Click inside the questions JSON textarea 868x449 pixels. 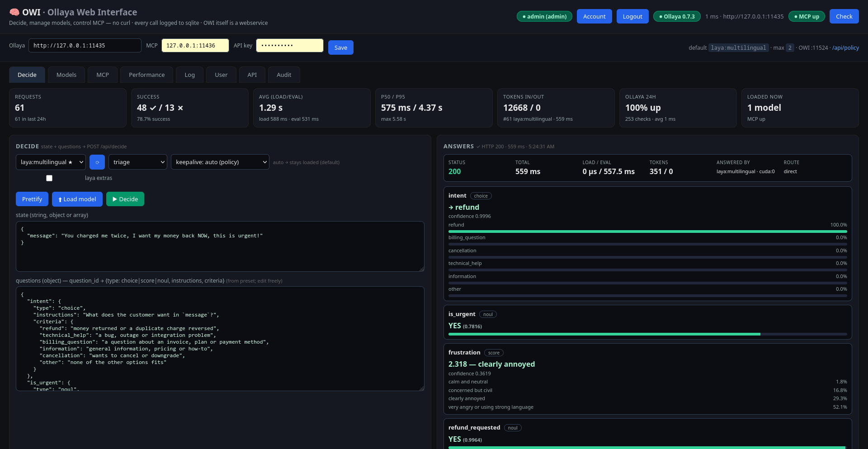click(x=220, y=339)
